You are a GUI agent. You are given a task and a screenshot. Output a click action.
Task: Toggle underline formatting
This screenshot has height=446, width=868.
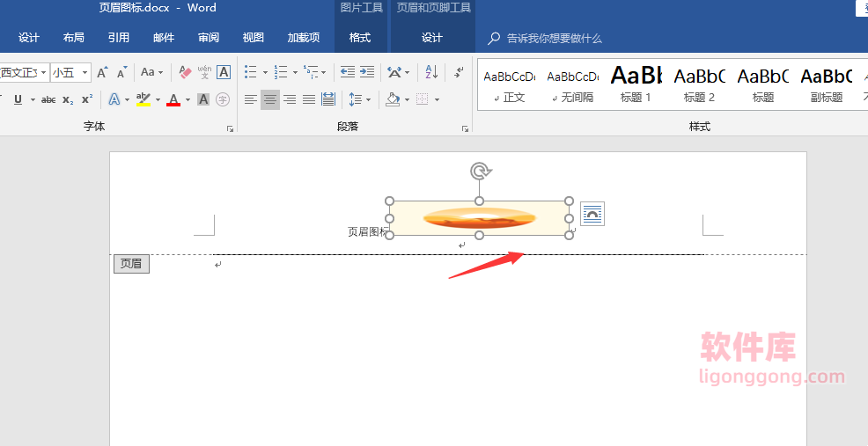18,99
